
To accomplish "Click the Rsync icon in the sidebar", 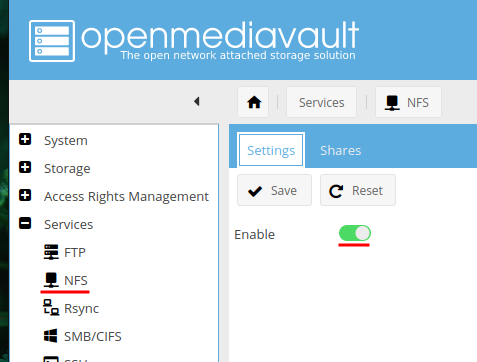I will pyautogui.click(x=51, y=308).
